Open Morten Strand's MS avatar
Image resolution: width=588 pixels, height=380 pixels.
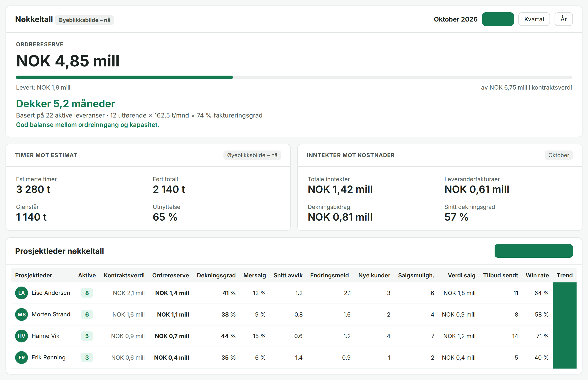[x=22, y=314]
